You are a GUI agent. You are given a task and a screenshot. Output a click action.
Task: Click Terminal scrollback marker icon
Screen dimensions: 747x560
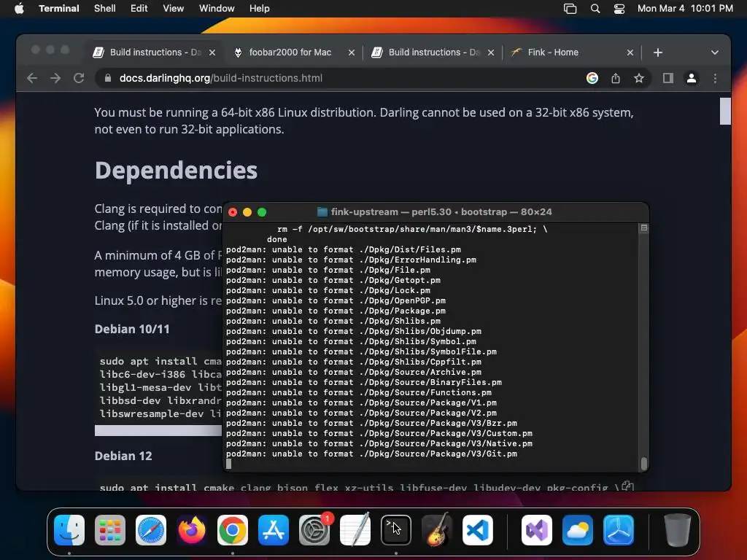pos(643,228)
